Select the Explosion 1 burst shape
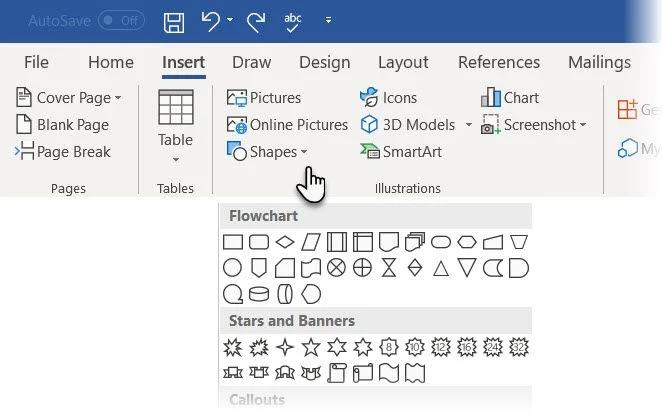This screenshot has height=413, width=663. (x=233, y=347)
